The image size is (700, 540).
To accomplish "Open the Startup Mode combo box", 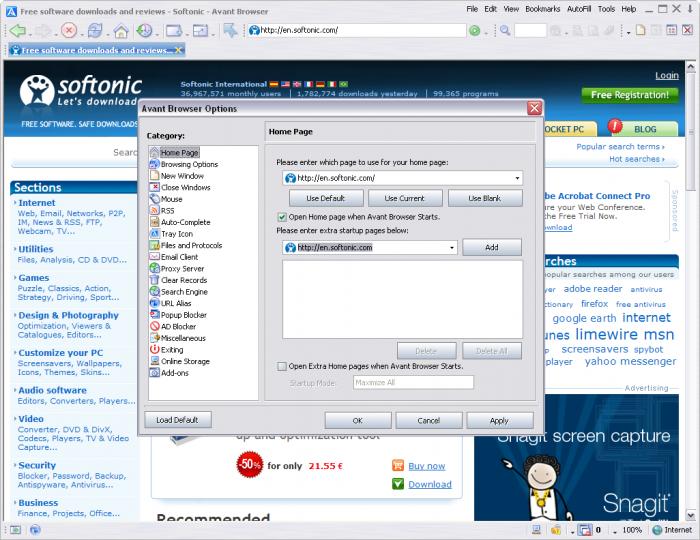I will pyautogui.click(x=413, y=382).
